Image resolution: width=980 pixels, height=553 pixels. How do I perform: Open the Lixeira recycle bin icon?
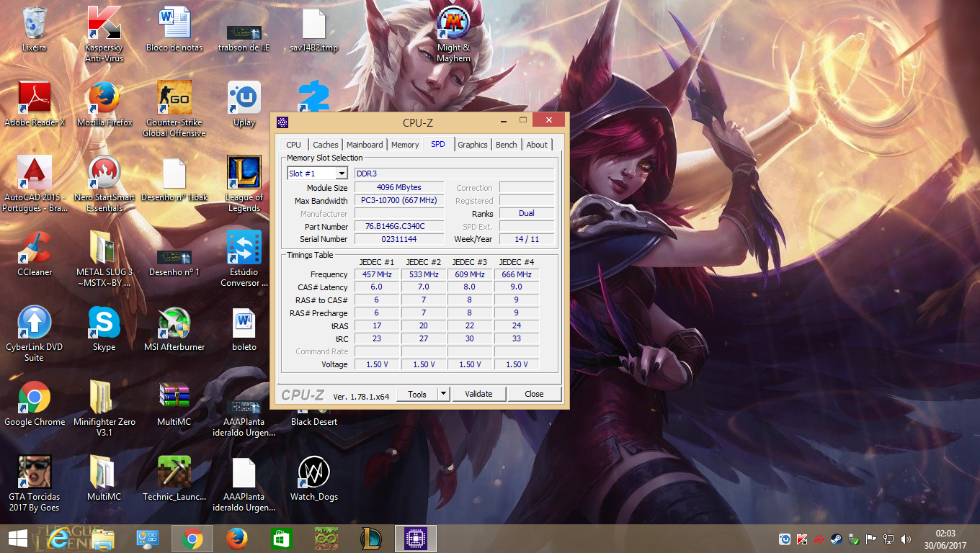point(34,30)
